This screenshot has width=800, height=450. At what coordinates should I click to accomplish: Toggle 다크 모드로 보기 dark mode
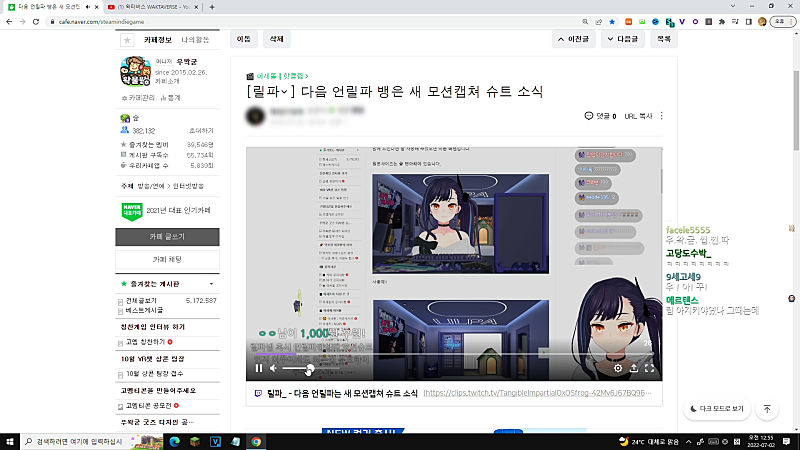pos(717,409)
